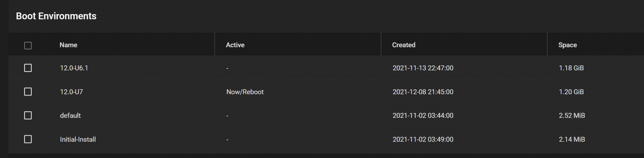Select the 12.0-U7 boot environment checkbox
The image size is (644, 158).
click(28, 92)
